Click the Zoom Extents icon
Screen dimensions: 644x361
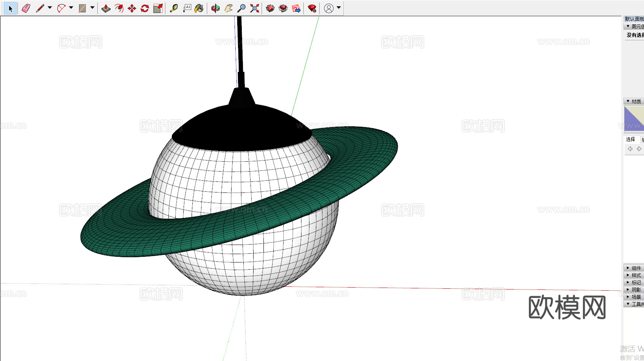(x=255, y=8)
